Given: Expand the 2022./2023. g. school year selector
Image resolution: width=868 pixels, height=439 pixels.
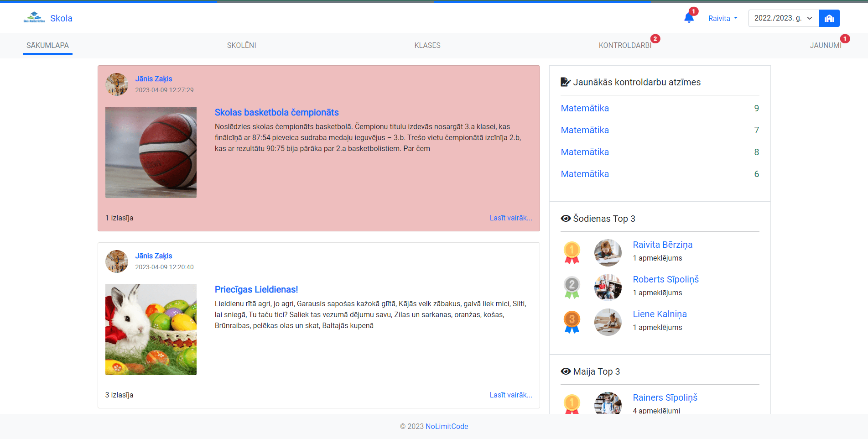Looking at the screenshot, I should pos(783,18).
